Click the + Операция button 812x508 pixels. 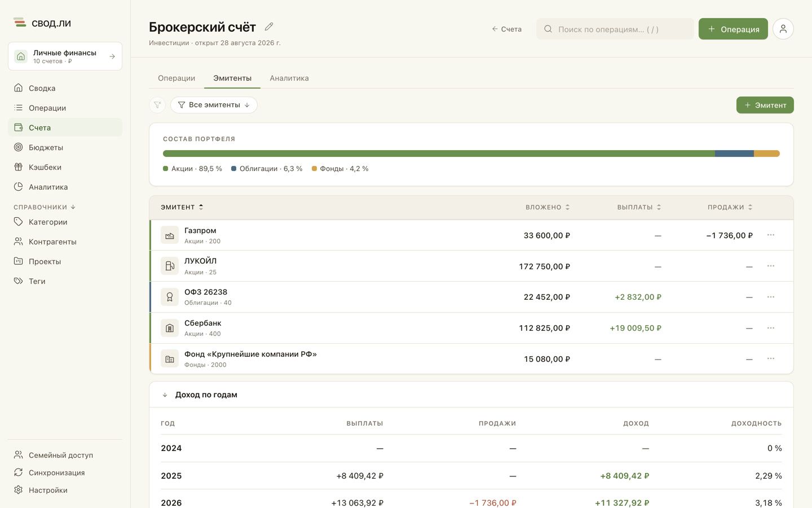[x=733, y=29]
